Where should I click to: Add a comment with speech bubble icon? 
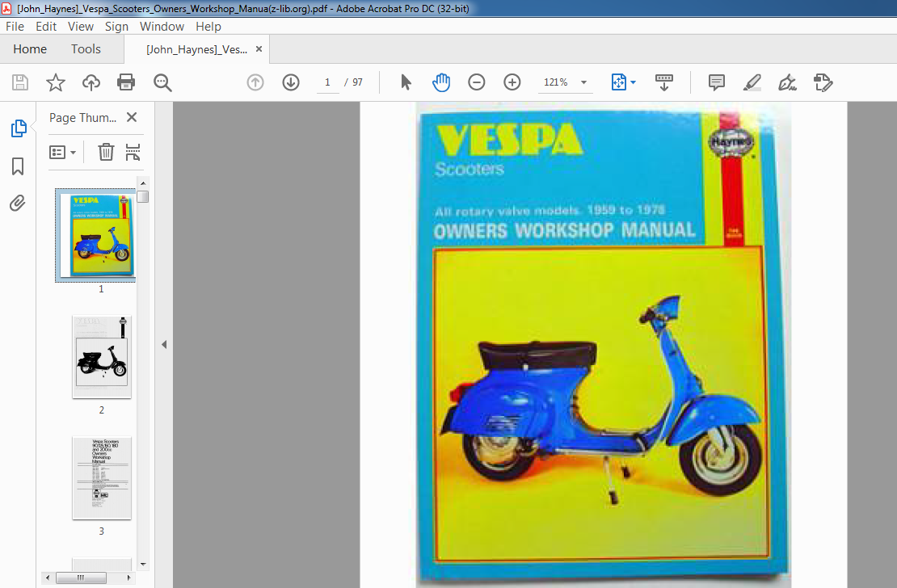[x=716, y=82]
